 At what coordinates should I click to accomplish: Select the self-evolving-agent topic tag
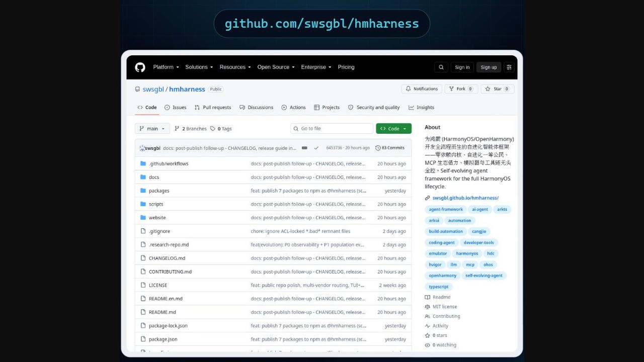(x=484, y=276)
